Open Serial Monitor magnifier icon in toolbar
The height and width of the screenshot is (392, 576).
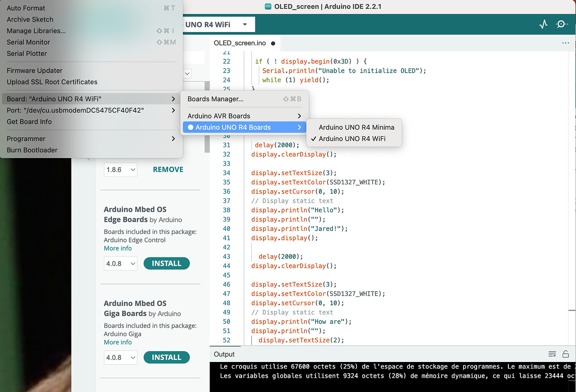(x=561, y=24)
